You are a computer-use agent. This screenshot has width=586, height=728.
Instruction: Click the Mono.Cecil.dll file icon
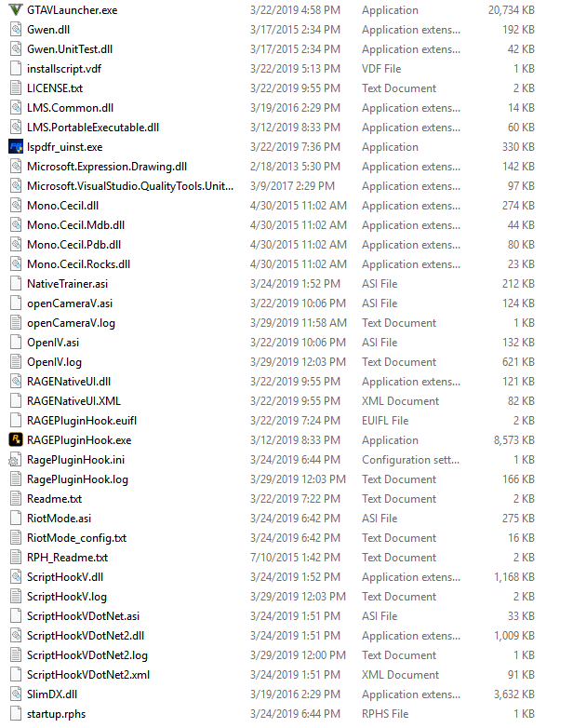[x=16, y=205]
